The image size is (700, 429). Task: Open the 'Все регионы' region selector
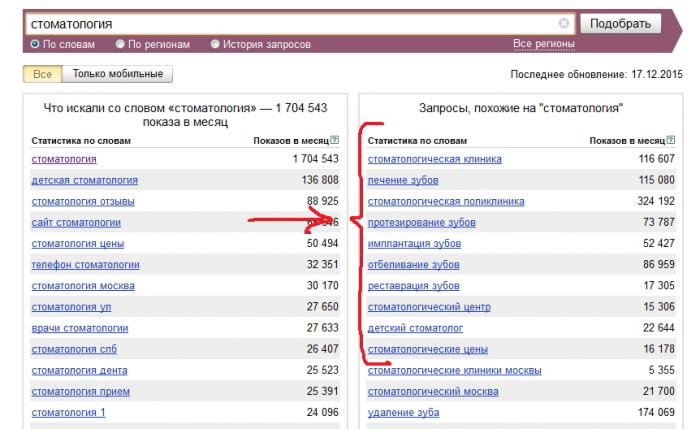coord(544,44)
